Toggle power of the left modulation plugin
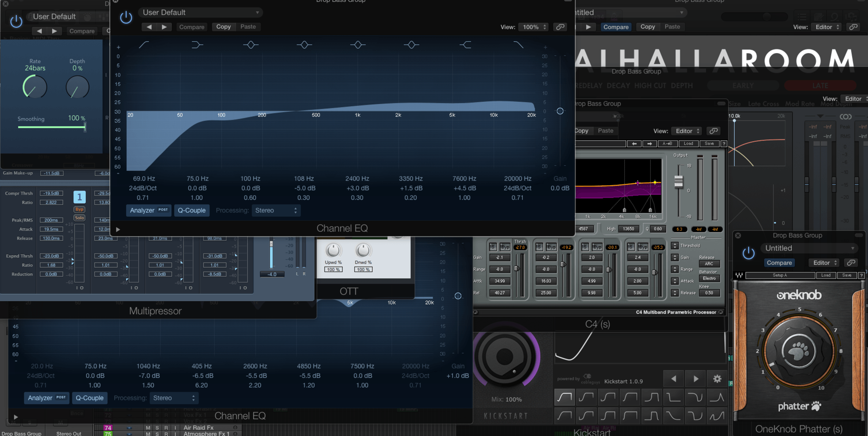 tap(16, 21)
